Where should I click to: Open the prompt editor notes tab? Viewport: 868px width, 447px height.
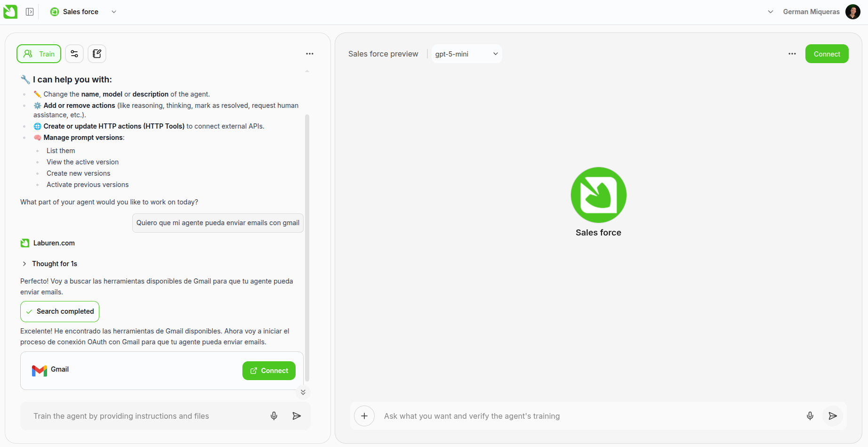point(97,54)
